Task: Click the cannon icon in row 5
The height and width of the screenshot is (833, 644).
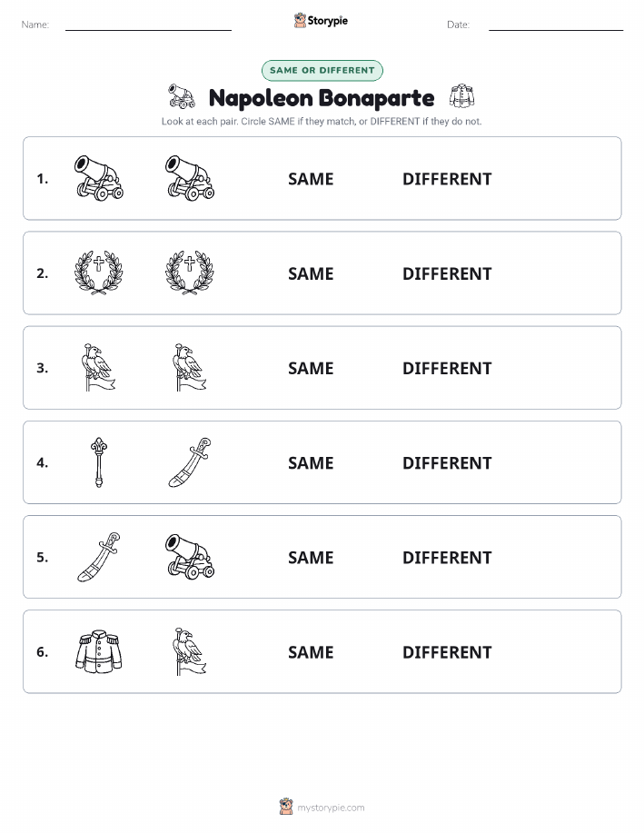Action: click(x=190, y=557)
